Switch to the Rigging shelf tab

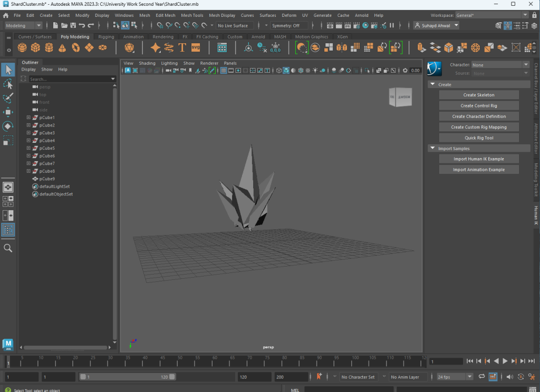click(x=106, y=37)
